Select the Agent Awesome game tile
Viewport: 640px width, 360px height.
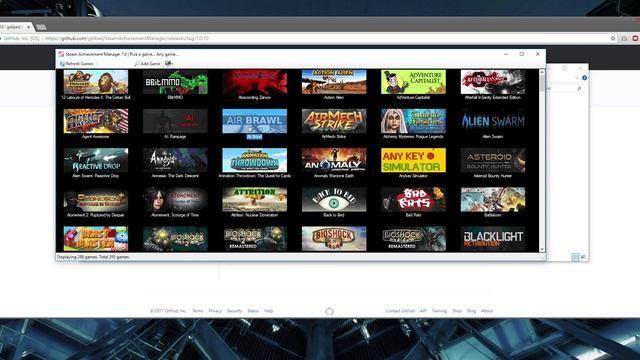(x=96, y=124)
